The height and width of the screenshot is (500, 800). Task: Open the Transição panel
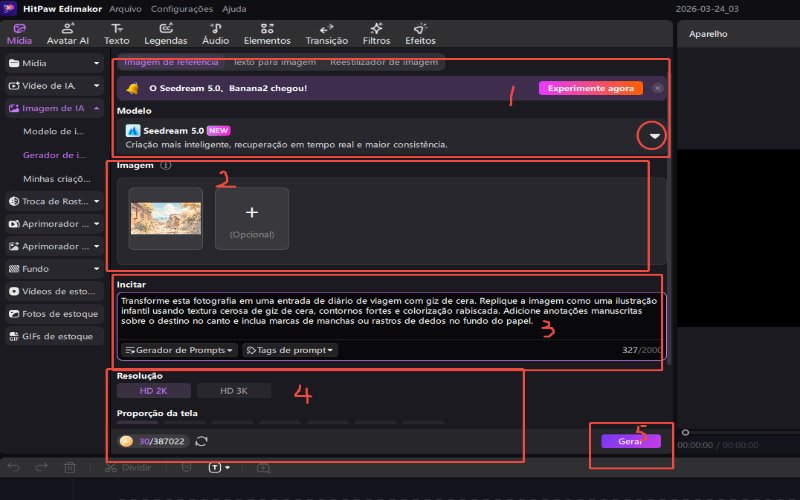(x=327, y=34)
